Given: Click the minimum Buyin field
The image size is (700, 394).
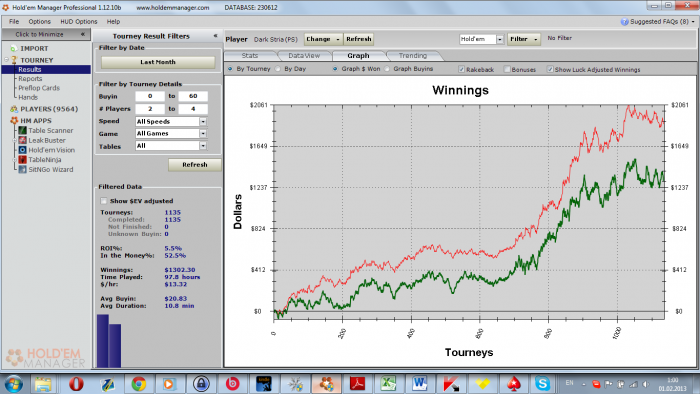Looking at the screenshot, I should click(x=150, y=96).
